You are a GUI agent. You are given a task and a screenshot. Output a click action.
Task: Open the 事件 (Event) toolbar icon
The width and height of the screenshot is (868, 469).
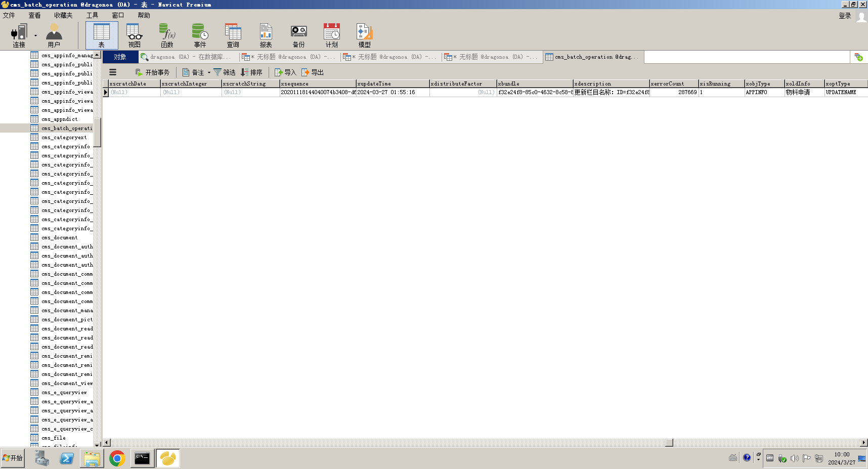[x=200, y=35]
